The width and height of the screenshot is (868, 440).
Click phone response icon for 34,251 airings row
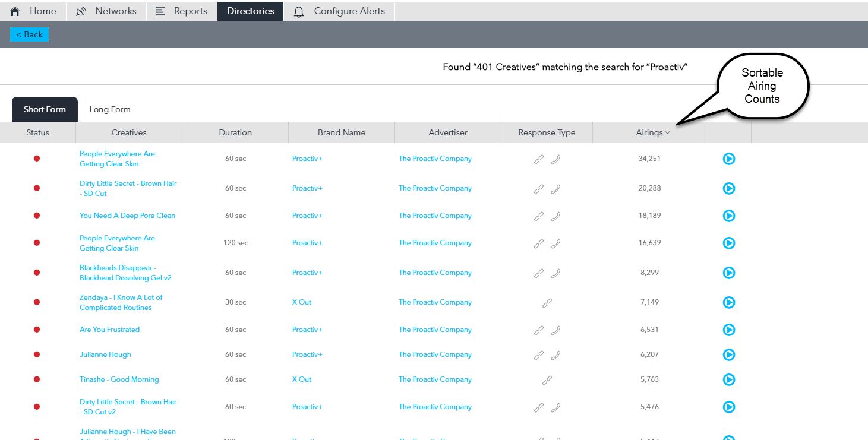pyautogui.click(x=555, y=159)
